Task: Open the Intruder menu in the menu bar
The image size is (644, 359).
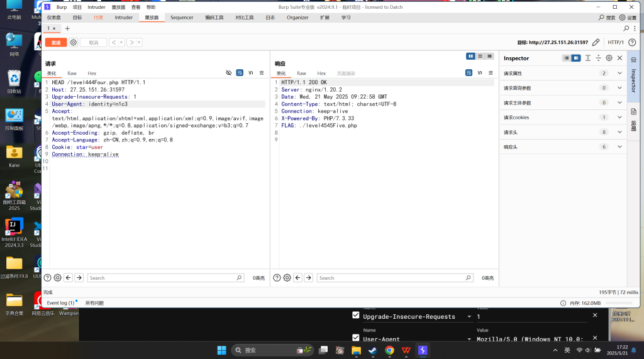Action: [x=96, y=7]
